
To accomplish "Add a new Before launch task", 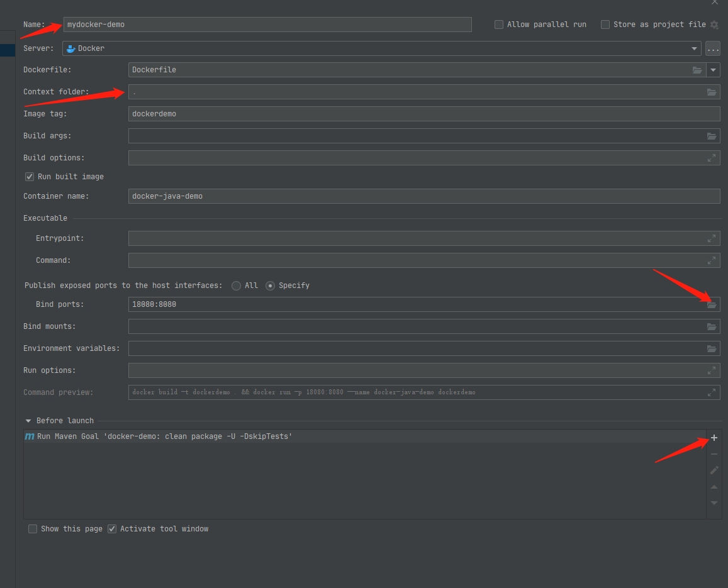I will [714, 438].
